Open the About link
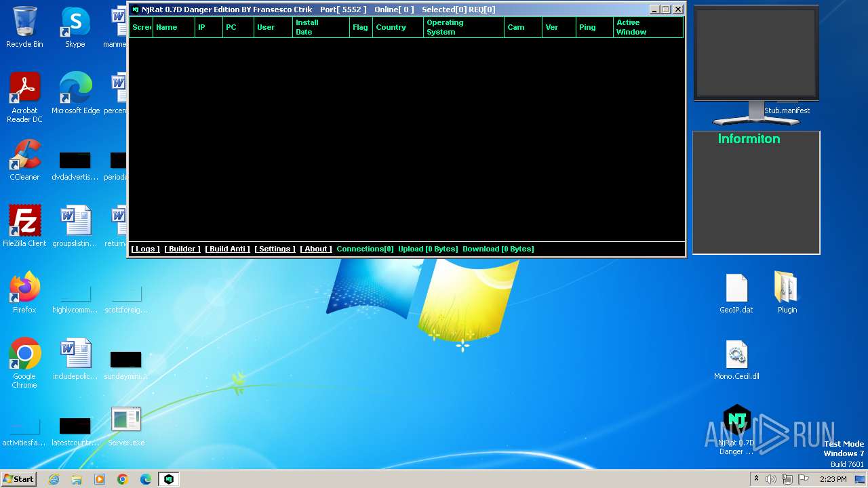 pyautogui.click(x=316, y=249)
